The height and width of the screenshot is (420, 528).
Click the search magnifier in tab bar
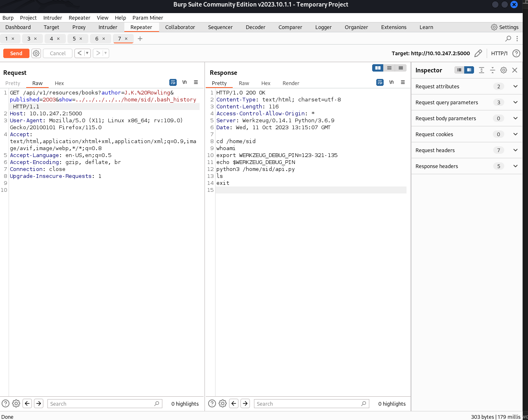[x=508, y=38]
